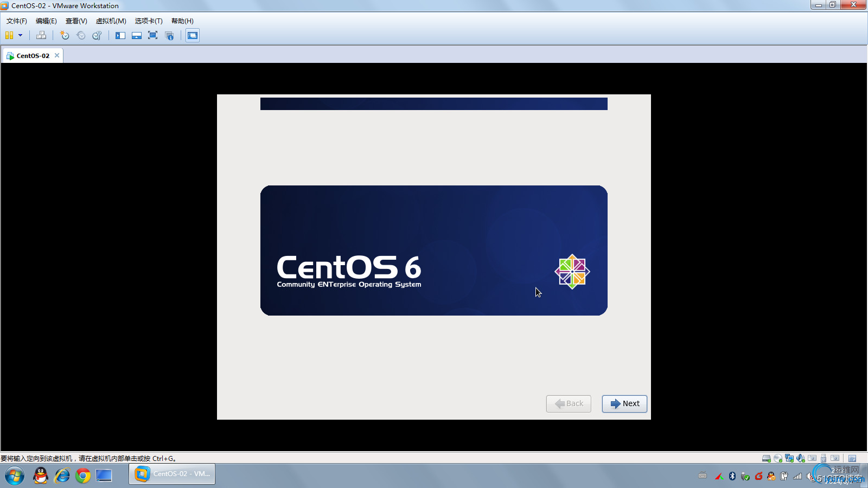Toggle the library sidebar panel
Screen dimensions: 868x488
pyautogui.click(x=120, y=35)
